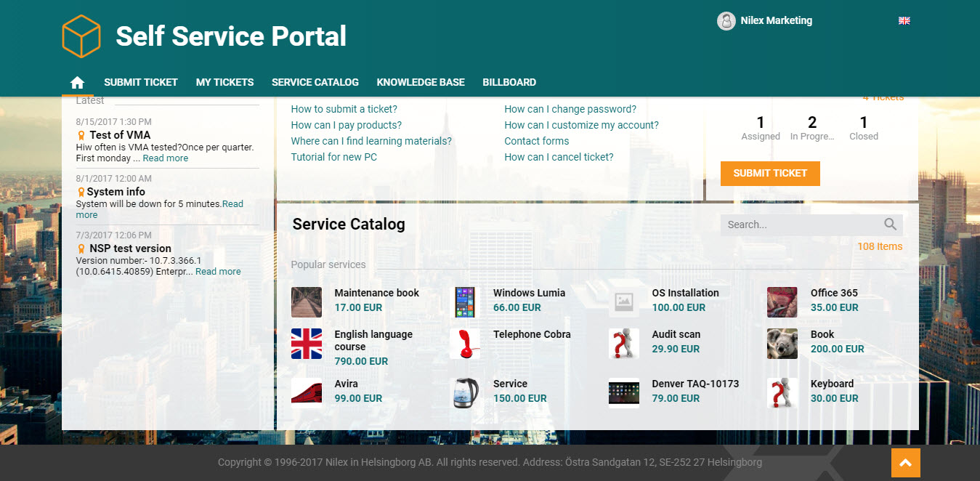The height and width of the screenshot is (481, 980).
Task: Open the Windows Lumia phone thumbnail
Action: click(x=465, y=302)
